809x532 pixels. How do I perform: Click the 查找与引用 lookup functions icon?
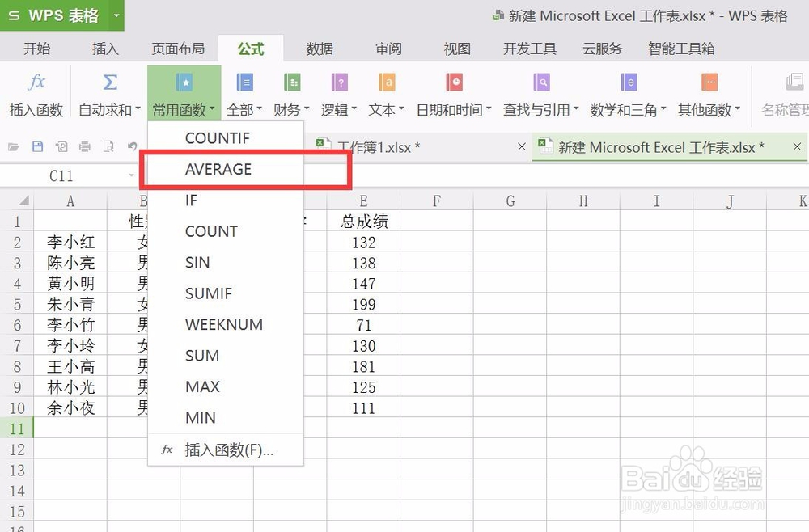point(540,93)
